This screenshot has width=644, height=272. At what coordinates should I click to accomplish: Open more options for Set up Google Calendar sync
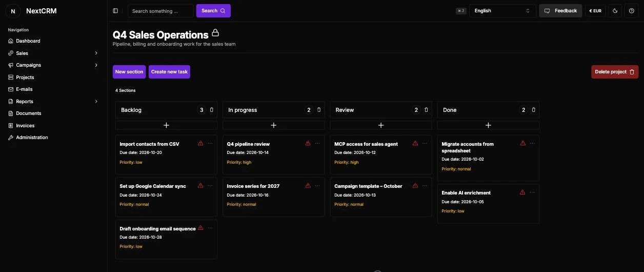click(210, 185)
